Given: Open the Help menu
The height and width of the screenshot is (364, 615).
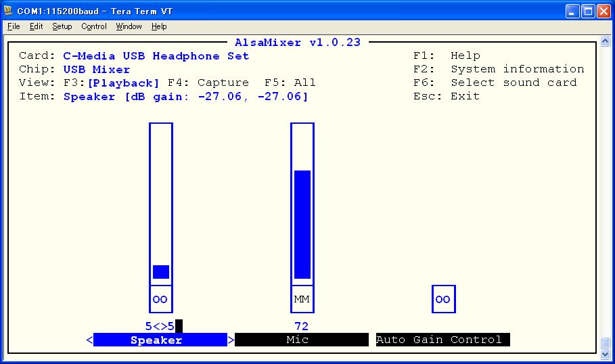Looking at the screenshot, I should (159, 26).
